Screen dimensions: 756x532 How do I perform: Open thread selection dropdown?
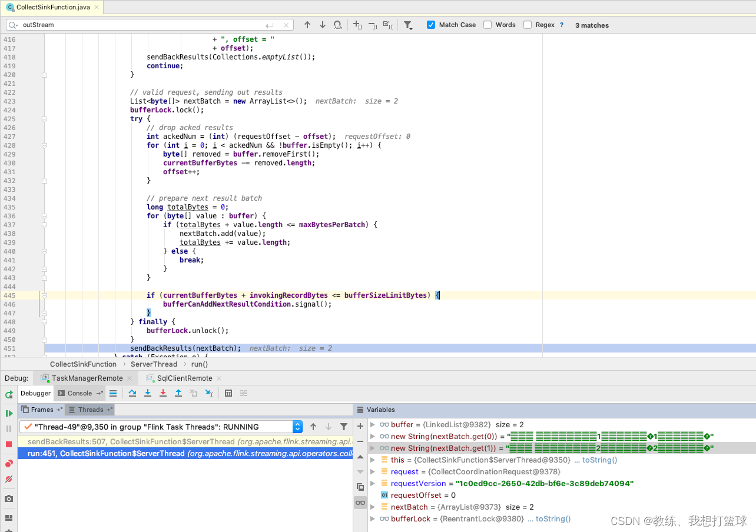(x=297, y=427)
